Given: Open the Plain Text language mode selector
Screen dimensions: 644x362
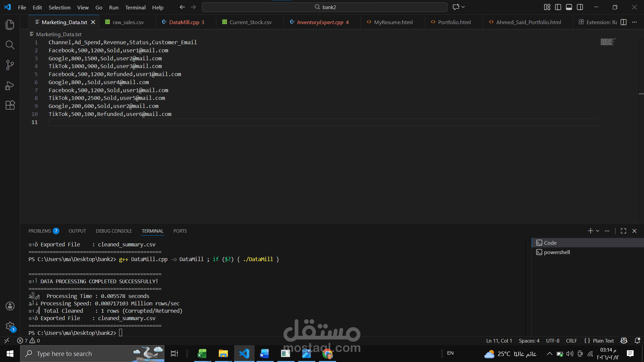Looking at the screenshot, I should (603, 341).
